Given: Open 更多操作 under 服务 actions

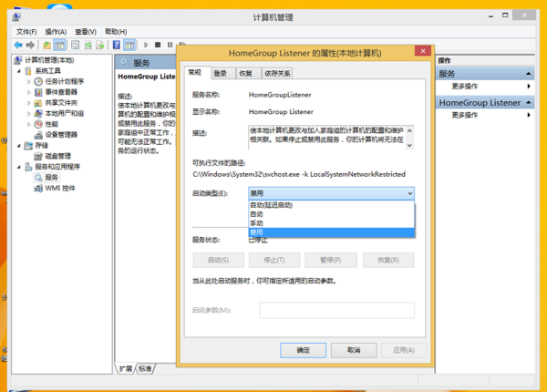Looking at the screenshot, I should coord(486,86).
